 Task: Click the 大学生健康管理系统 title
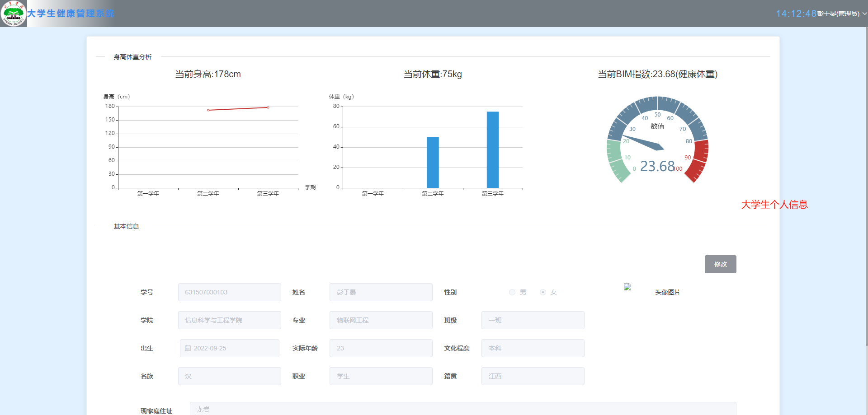point(71,14)
